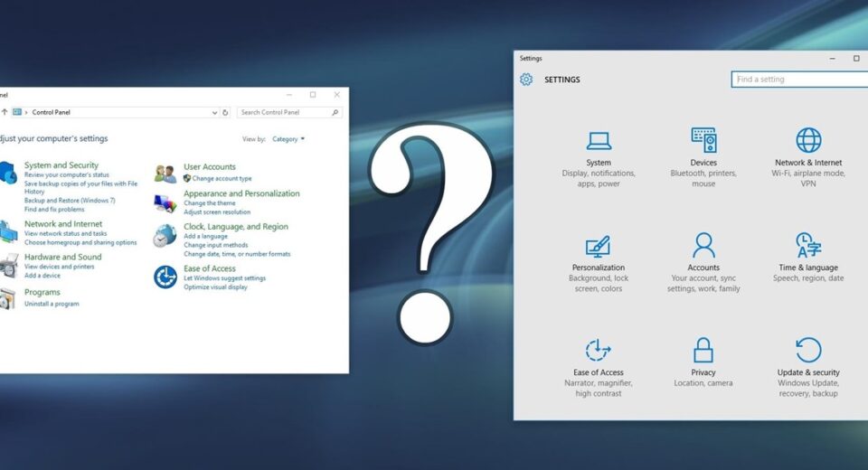The height and width of the screenshot is (470, 868).
Task: Click Let Windows suggest settings link
Action: [224, 278]
